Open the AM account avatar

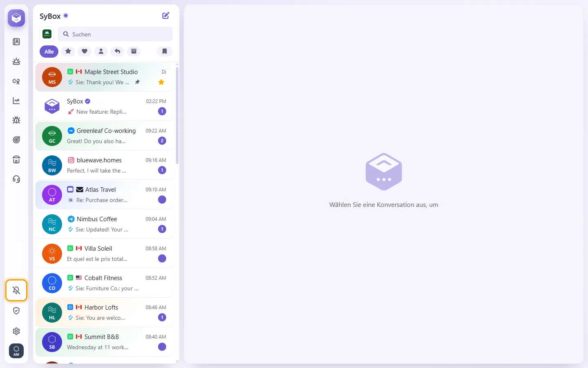tap(16, 351)
